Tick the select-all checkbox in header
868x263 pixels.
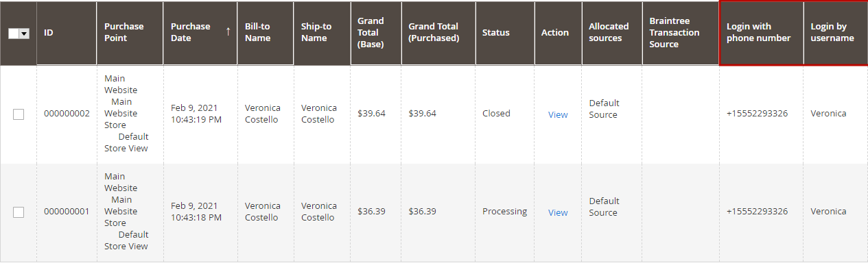click(x=14, y=33)
